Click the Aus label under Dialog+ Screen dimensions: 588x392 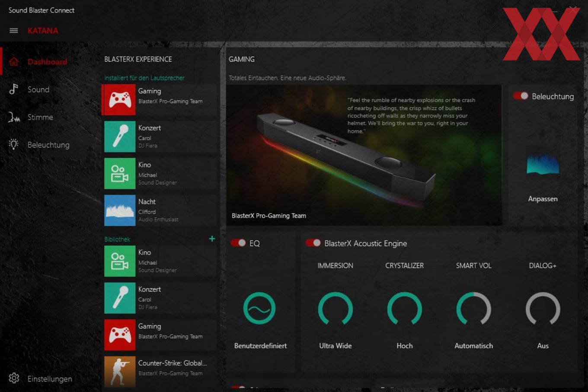[x=543, y=346]
